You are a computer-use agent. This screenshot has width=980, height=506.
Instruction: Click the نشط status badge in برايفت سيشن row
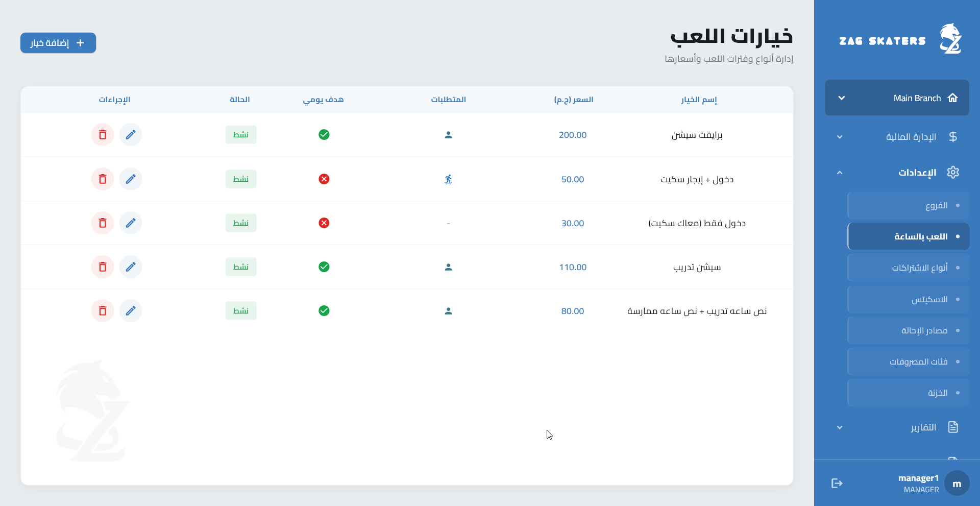tap(241, 135)
